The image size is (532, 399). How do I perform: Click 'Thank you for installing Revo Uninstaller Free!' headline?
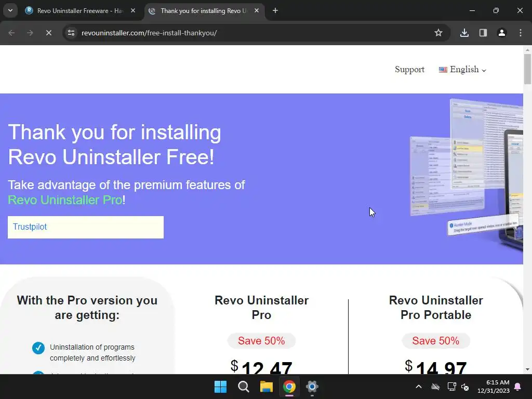[x=114, y=144]
